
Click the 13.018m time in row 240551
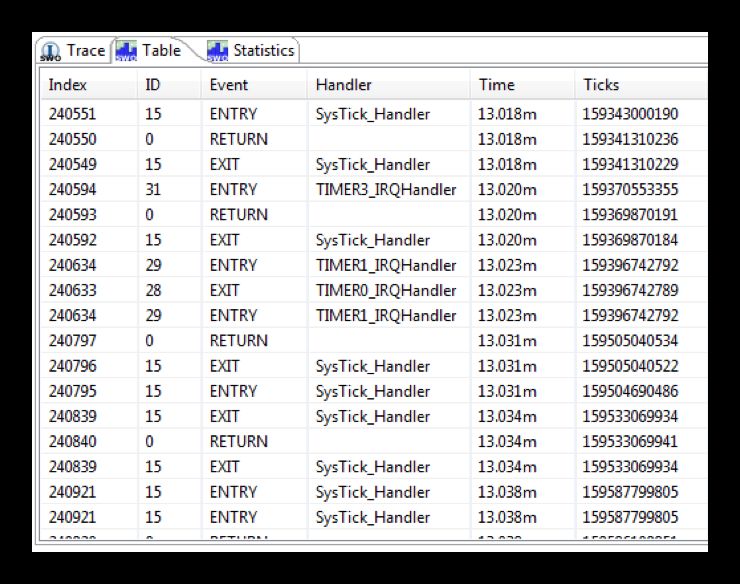point(507,114)
